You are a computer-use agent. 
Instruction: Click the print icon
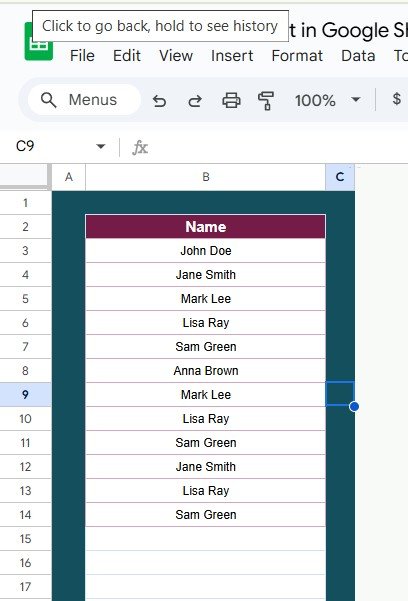point(231,101)
